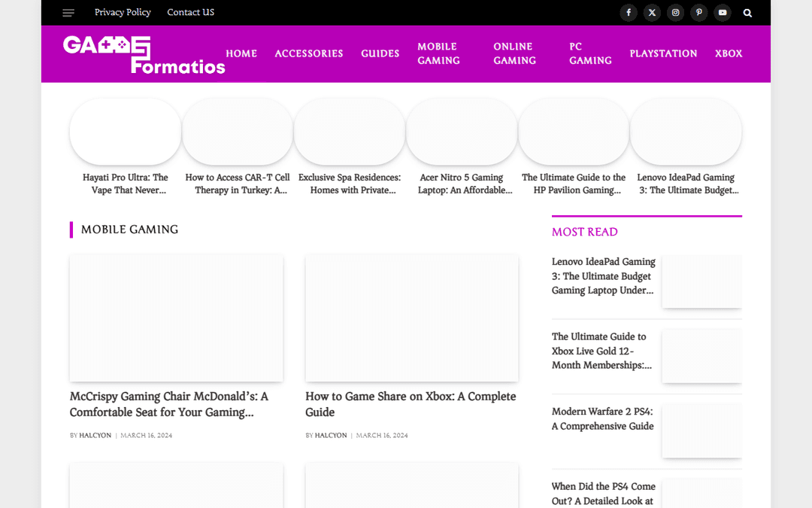This screenshot has width=812, height=508.
Task: Open the carousel Lenovo IdeaPad Gaming 3 thumbnail
Action: point(686,132)
